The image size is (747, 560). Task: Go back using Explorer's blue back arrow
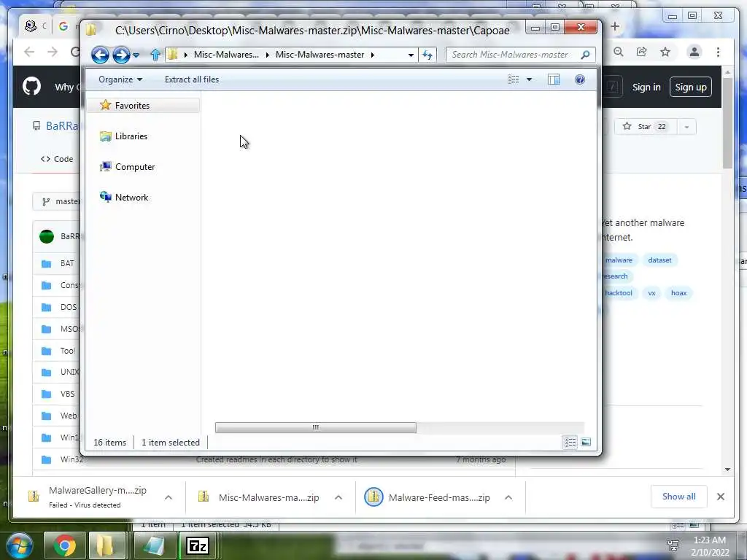click(x=100, y=55)
